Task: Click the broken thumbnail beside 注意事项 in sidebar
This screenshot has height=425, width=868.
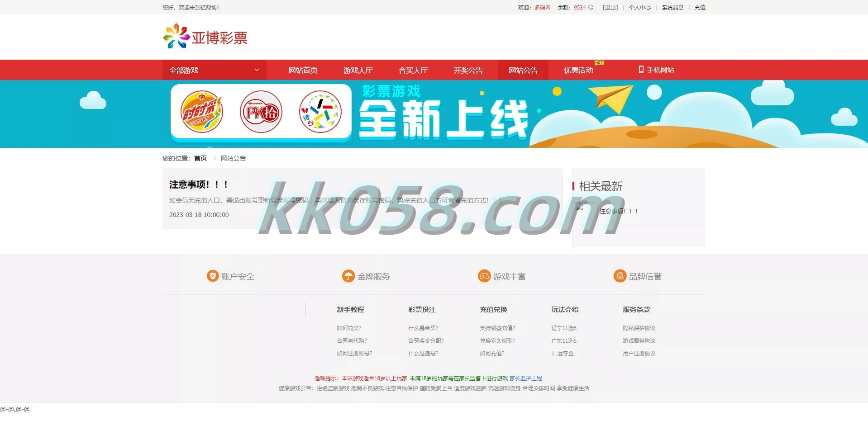Action: pyautogui.click(x=586, y=211)
